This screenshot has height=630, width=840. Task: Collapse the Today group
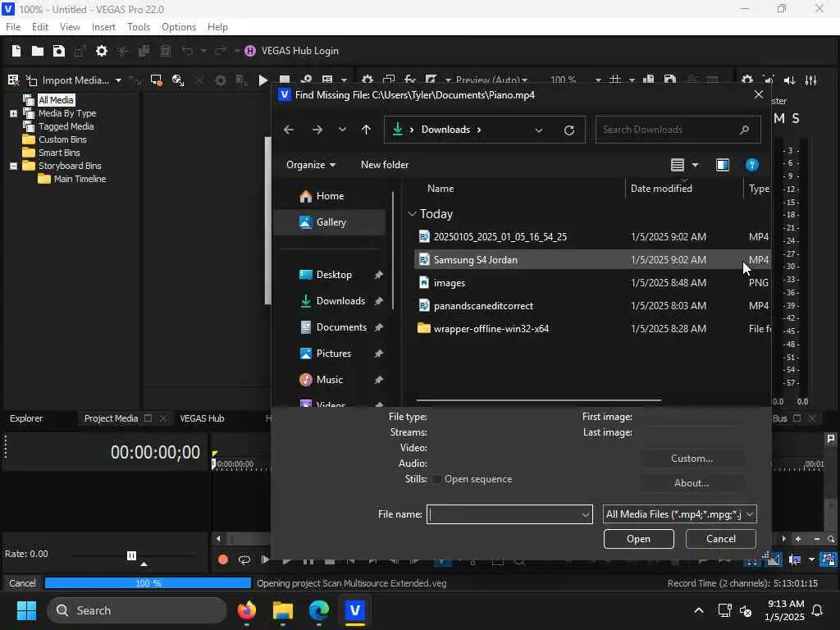point(412,214)
